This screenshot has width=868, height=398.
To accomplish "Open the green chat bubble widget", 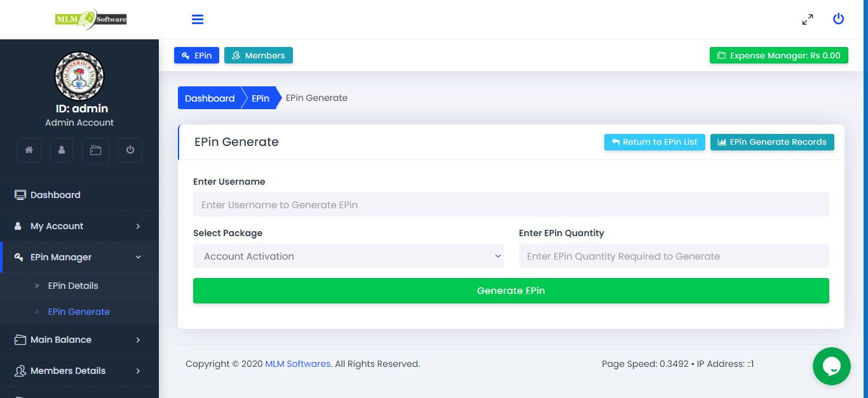I will click(831, 366).
